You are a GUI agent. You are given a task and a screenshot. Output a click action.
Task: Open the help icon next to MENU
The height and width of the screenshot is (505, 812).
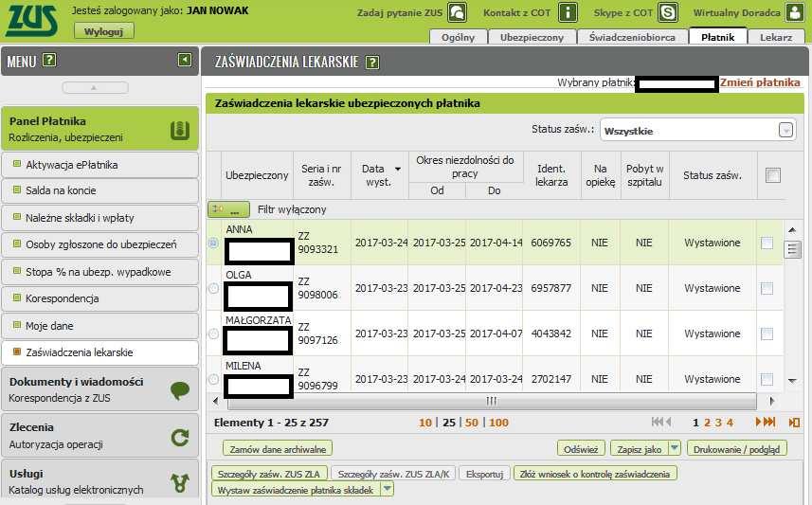point(49,60)
